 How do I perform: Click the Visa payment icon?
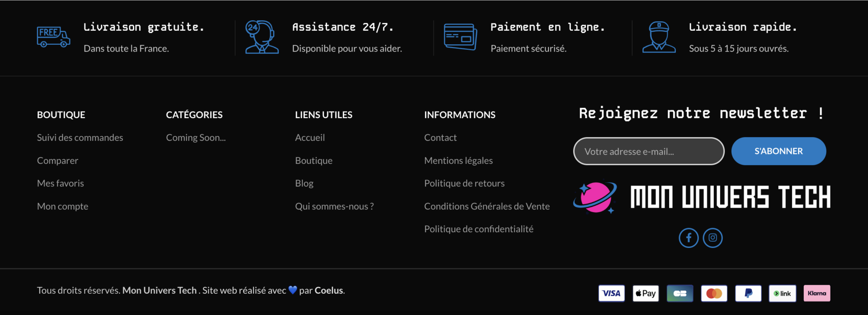click(x=611, y=293)
